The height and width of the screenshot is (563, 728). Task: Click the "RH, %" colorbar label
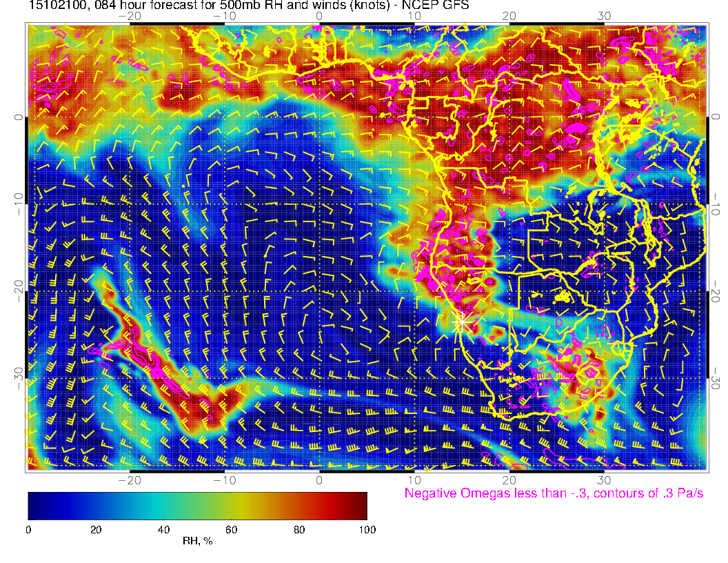click(x=197, y=542)
